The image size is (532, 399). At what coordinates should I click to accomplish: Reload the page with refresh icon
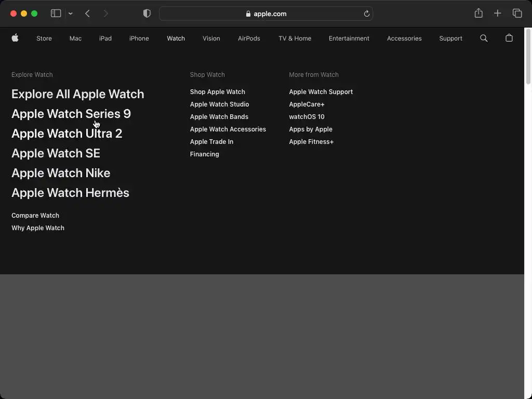point(366,14)
